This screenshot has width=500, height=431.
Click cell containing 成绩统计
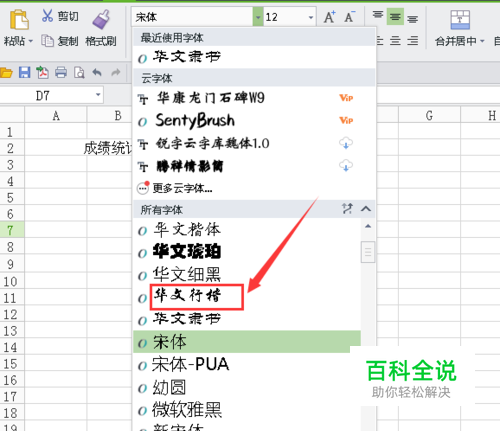pos(108,148)
